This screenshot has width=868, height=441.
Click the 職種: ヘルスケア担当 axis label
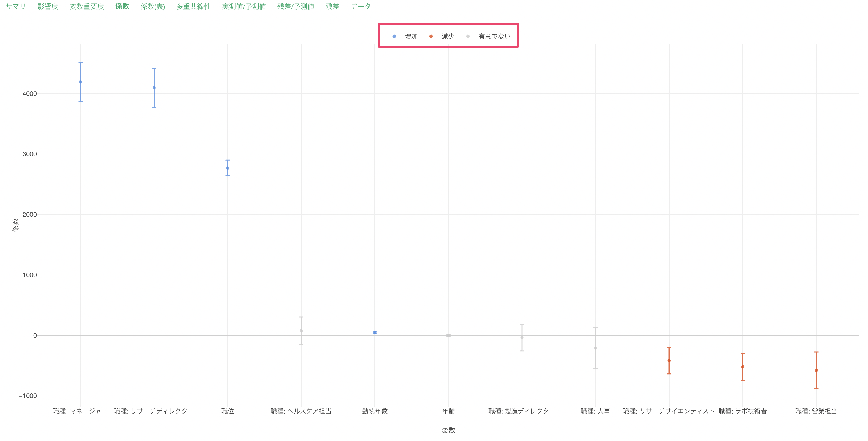301,411
